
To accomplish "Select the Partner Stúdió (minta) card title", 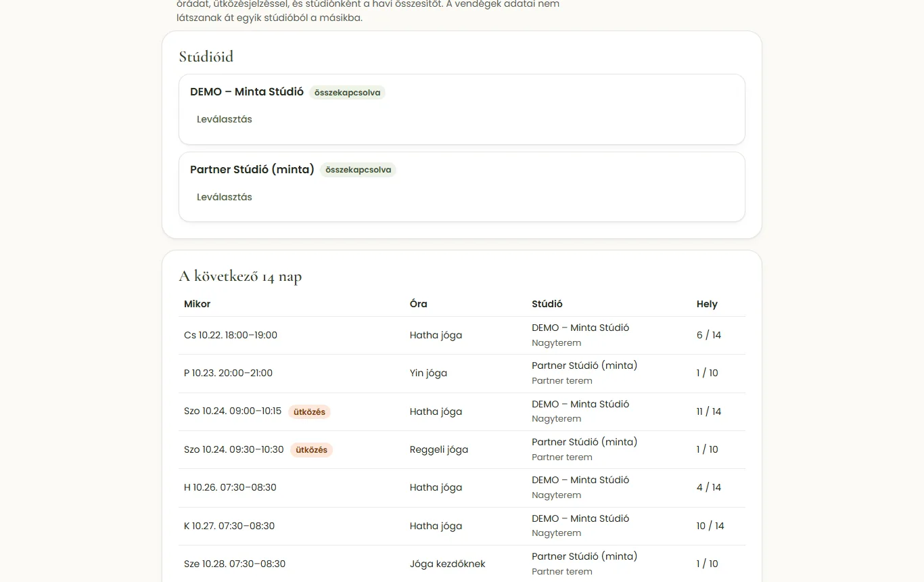I will 252,169.
